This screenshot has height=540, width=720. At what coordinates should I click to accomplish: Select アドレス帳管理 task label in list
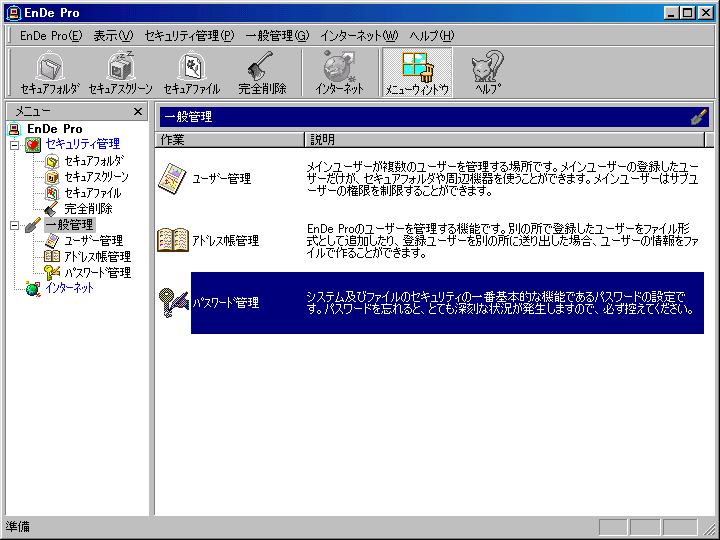(225, 241)
